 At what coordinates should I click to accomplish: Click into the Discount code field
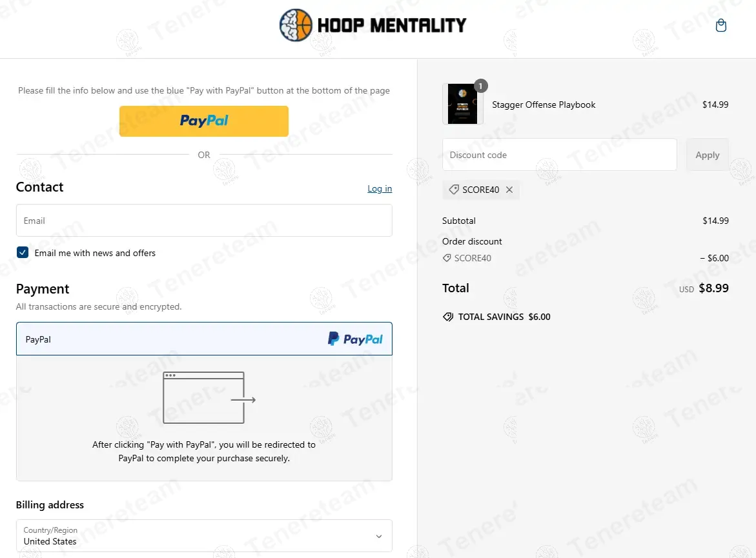(x=559, y=155)
